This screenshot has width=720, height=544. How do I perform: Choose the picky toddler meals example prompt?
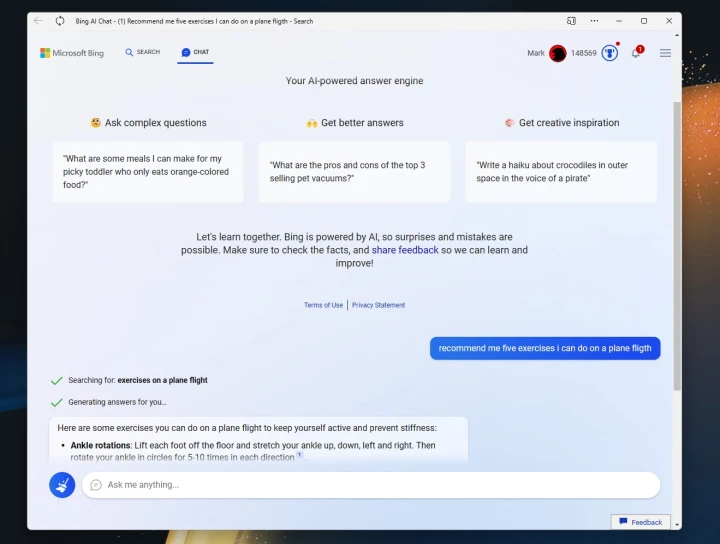click(148, 171)
